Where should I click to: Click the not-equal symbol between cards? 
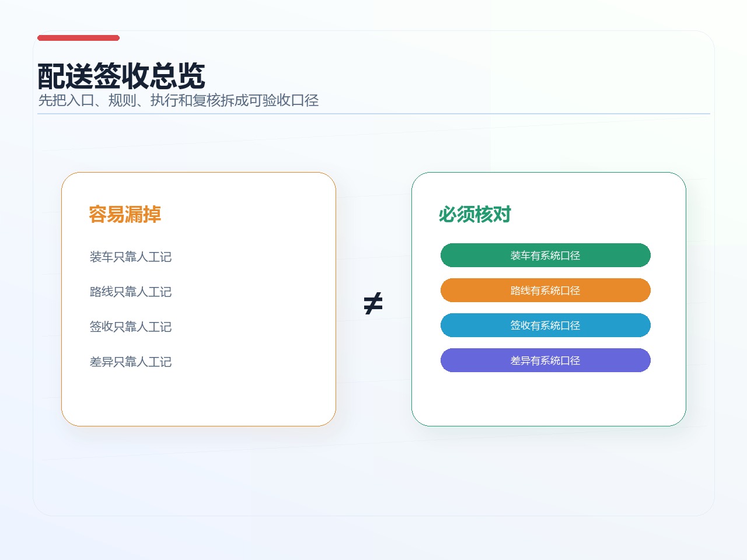click(x=373, y=303)
